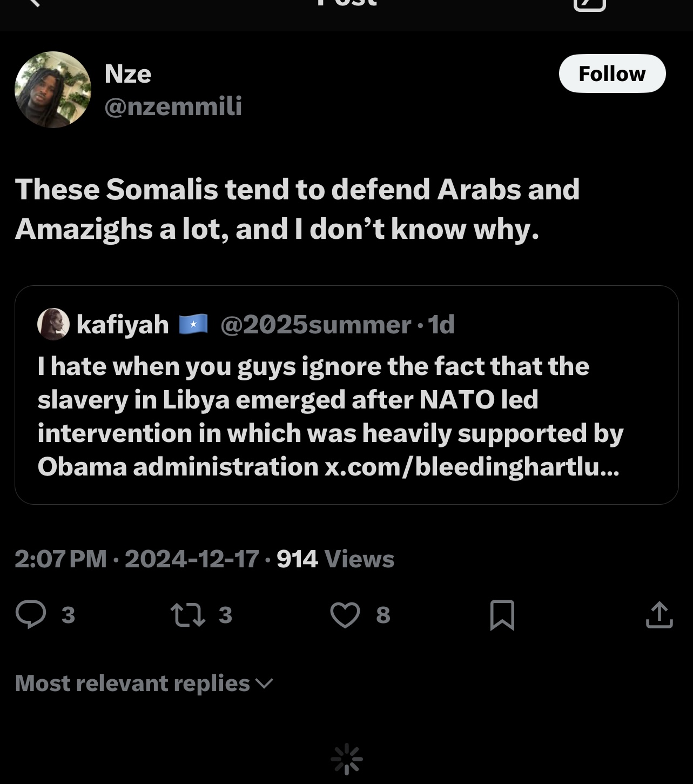Open the x.com/bleedinghartlu link

472,467
